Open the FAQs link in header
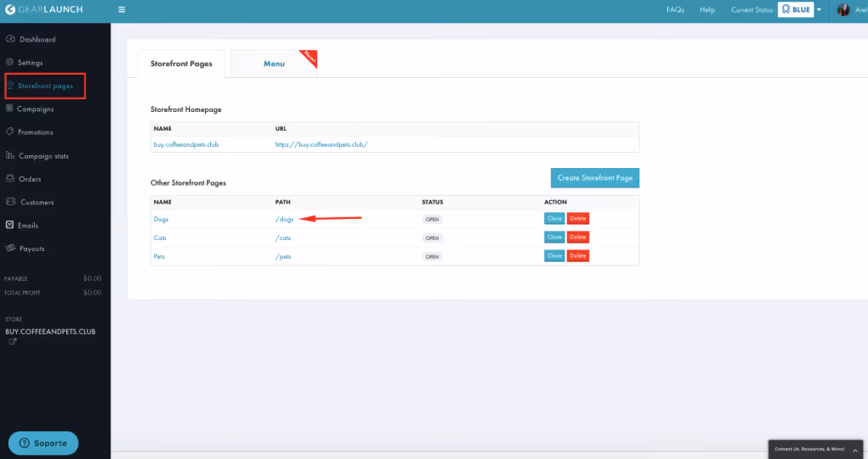The image size is (868, 459). (x=676, y=9)
